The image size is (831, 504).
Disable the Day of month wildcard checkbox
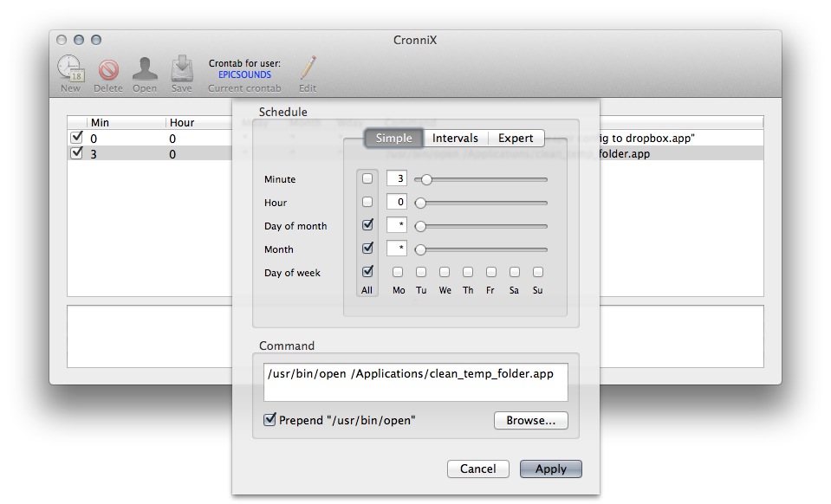[x=367, y=225]
